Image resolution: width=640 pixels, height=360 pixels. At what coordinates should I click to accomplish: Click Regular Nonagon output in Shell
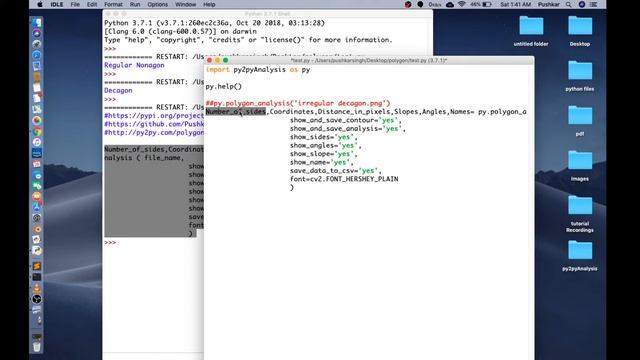[x=134, y=65]
